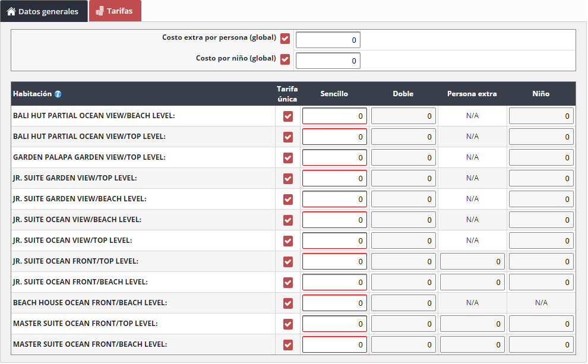The width and height of the screenshot is (588, 364).
Task: Select GARDEN PALAPA GARDEN VIEW/TOP LEVEL label
Action: (x=89, y=157)
